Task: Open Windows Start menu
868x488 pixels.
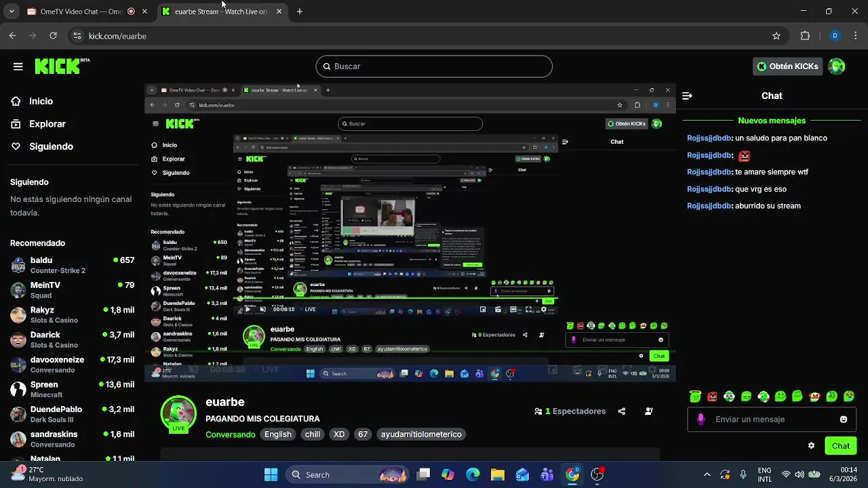Action: pos(271,474)
